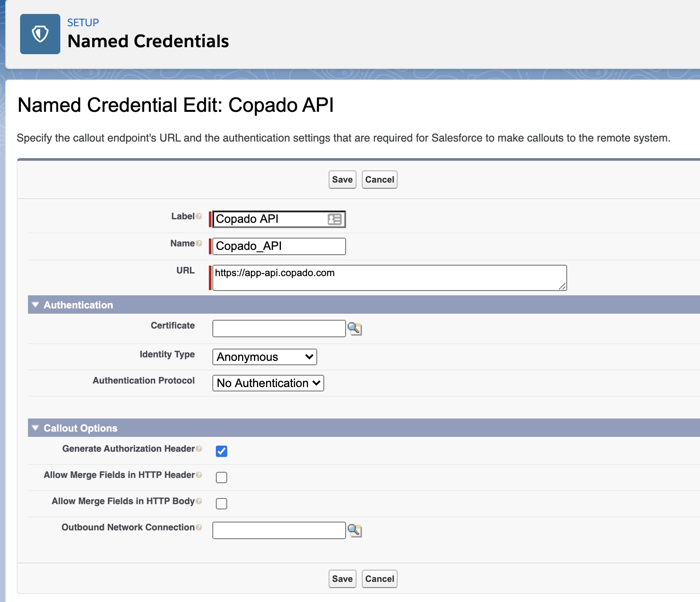This screenshot has height=602, width=700.
Task: Click the bottom Cancel button
Action: pos(380,579)
